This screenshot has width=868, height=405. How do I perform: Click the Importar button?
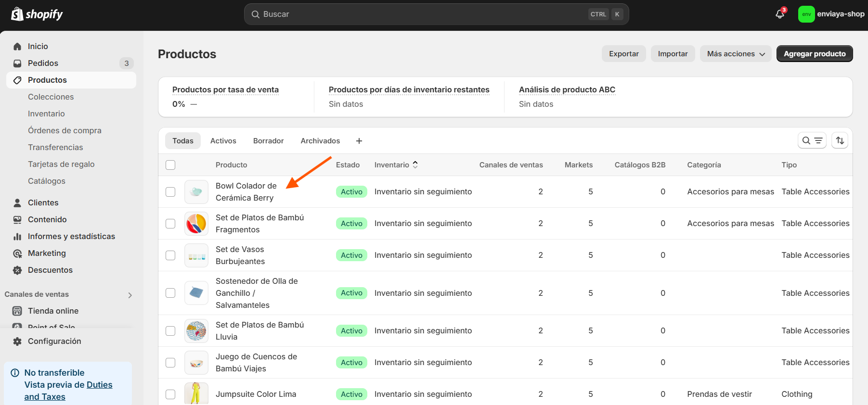click(x=673, y=54)
